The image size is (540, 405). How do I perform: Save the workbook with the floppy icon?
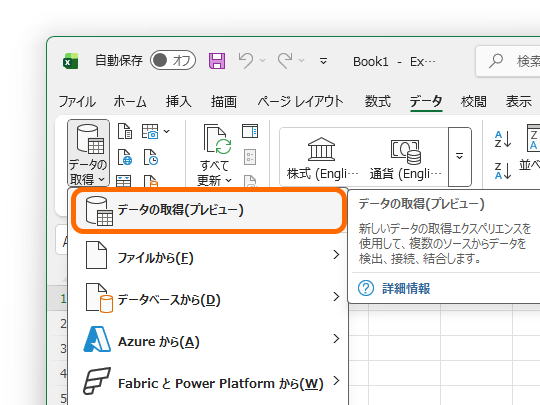click(217, 61)
